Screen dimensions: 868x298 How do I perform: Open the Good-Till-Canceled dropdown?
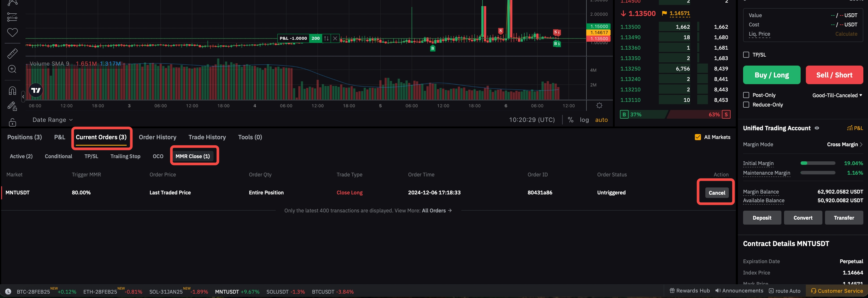click(837, 95)
